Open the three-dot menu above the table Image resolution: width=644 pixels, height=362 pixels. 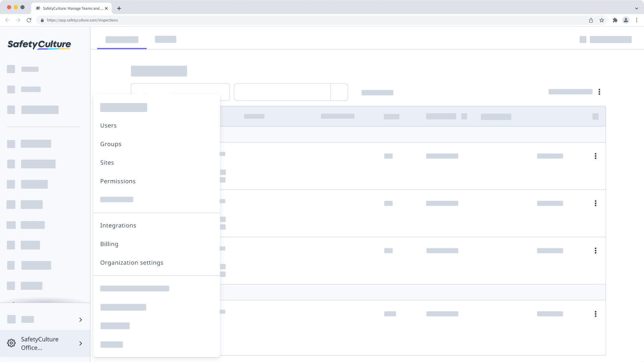point(599,92)
